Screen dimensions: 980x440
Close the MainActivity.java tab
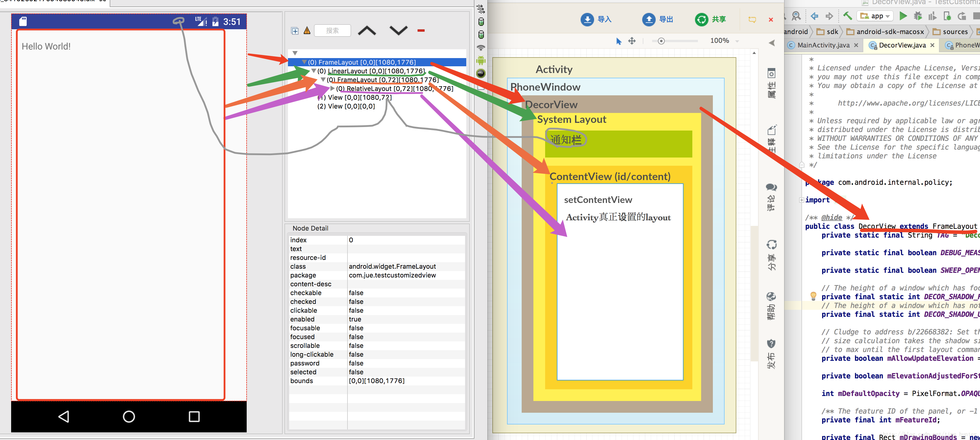[x=856, y=45]
